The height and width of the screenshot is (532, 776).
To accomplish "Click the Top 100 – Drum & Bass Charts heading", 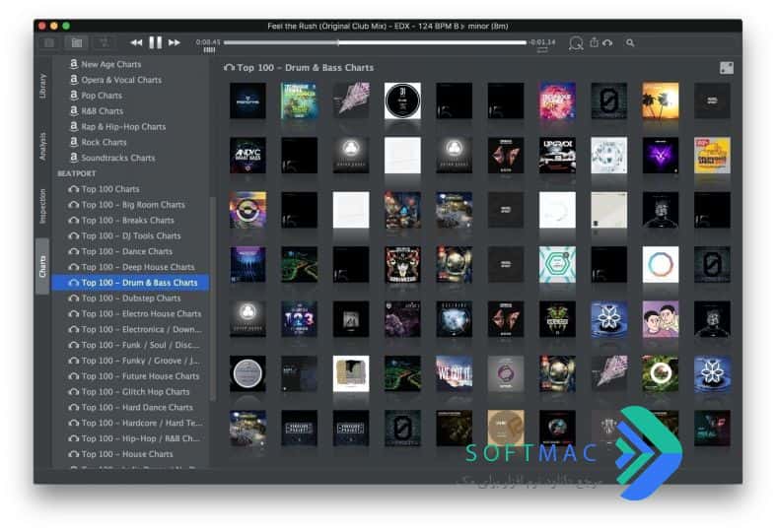I will click(305, 68).
